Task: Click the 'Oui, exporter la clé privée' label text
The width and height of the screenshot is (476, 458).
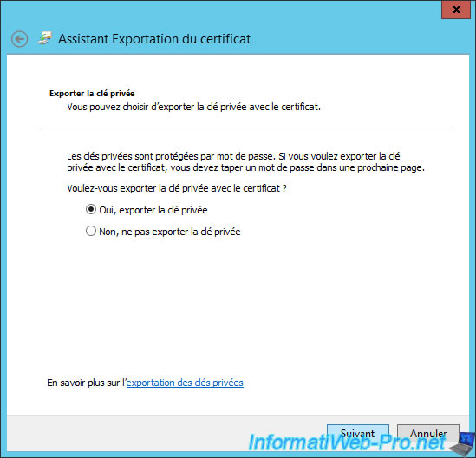Action: (x=153, y=210)
